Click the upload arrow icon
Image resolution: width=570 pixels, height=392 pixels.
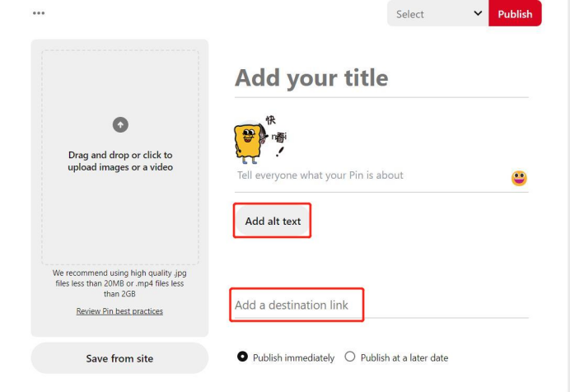tap(120, 124)
